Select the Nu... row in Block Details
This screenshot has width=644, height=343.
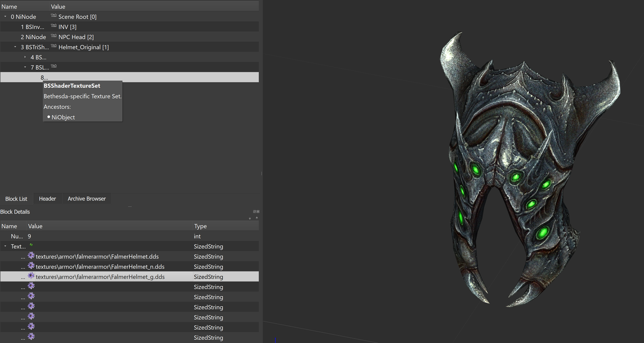[129, 236]
